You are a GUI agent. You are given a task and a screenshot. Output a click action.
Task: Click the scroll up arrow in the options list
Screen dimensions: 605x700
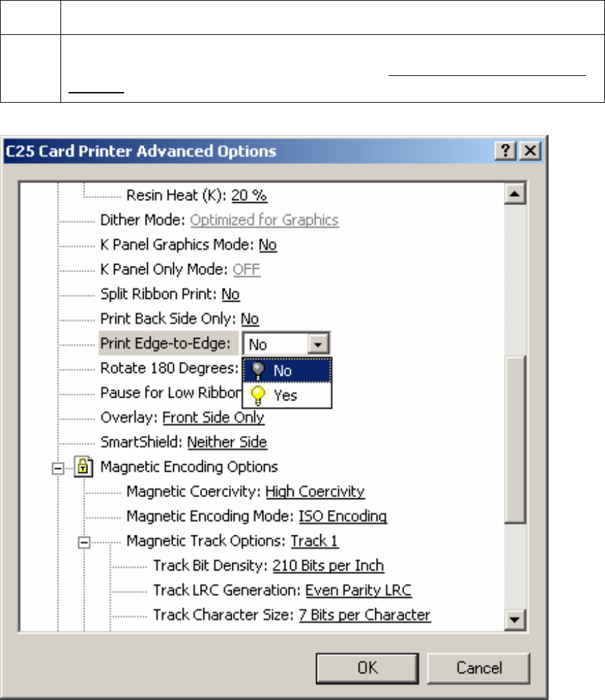pos(515,193)
